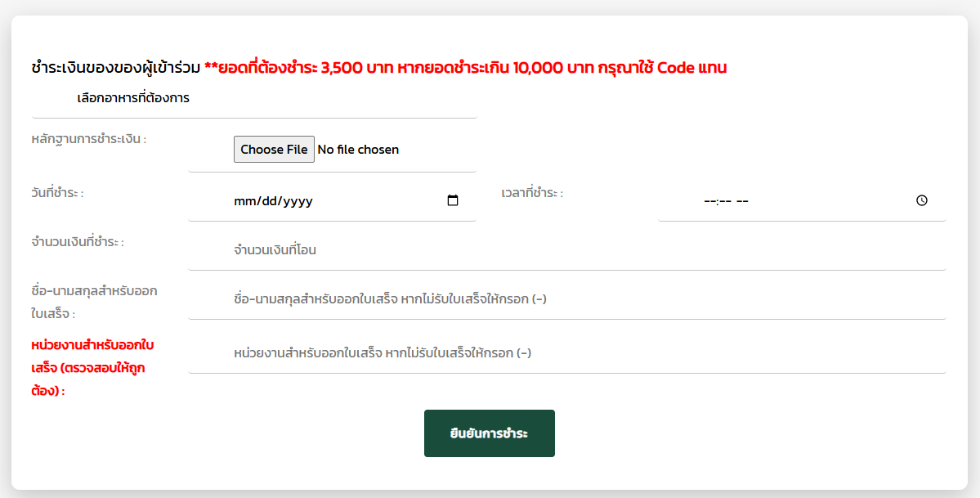Open the clock icon in time field
The width and height of the screenshot is (980, 498).
tap(922, 200)
